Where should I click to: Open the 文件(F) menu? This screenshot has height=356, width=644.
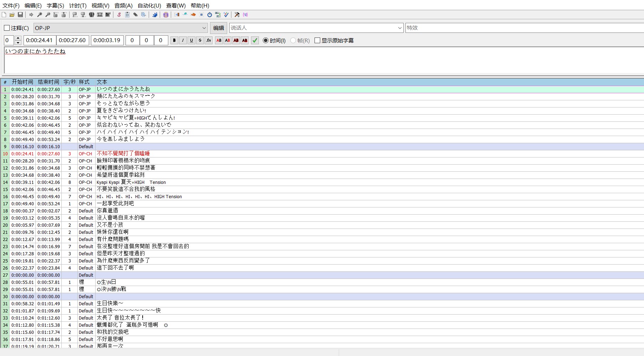click(x=11, y=5)
